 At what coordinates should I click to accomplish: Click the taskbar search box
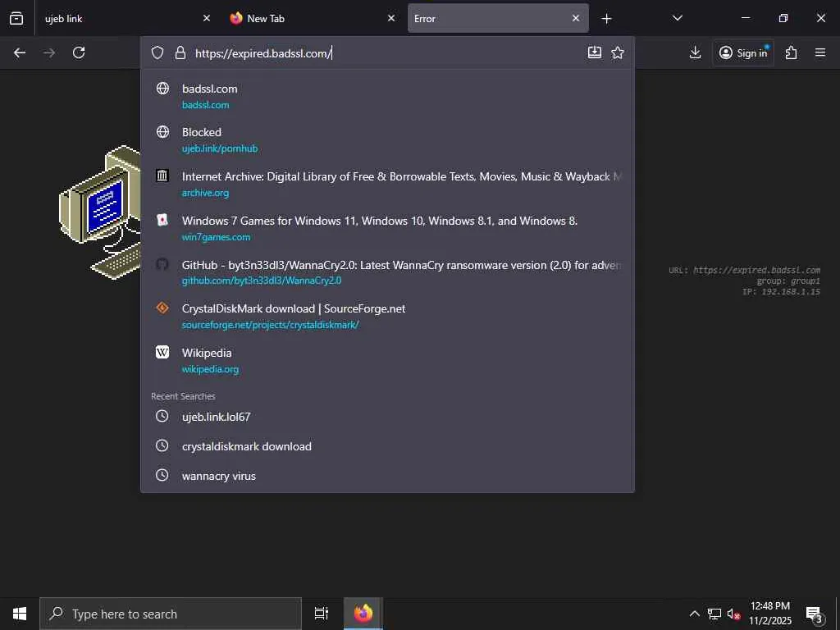[171, 614]
